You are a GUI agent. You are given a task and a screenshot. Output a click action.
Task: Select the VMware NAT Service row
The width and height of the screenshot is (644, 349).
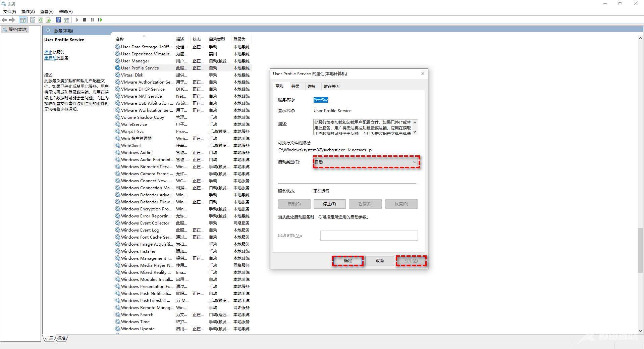click(x=183, y=96)
